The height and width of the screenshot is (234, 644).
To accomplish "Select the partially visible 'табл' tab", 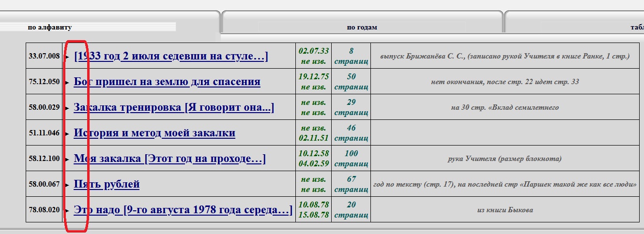I will tap(636, 28).
